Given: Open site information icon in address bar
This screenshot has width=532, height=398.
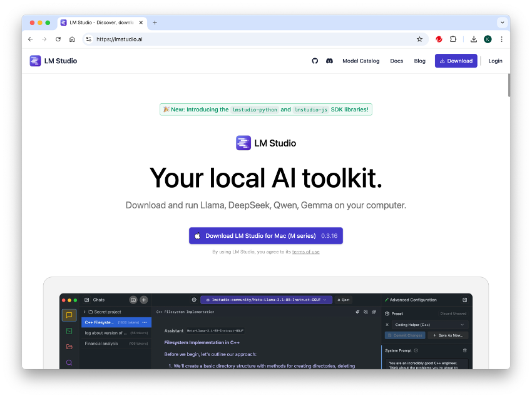Looking at the screenshot, I should [x=88, y=39].
